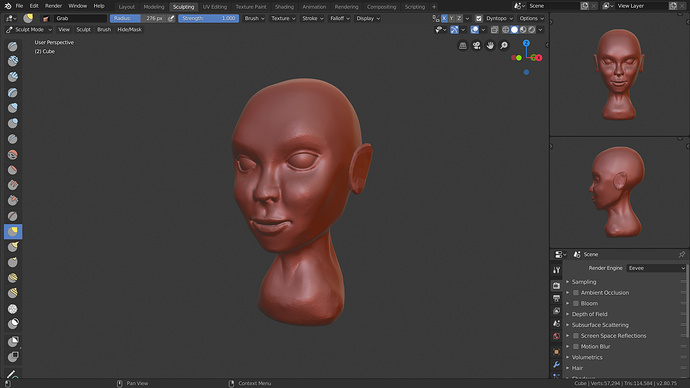The image size is (690, 388).
Task: Select the Fill brush tool
Action: coord(13,185)
